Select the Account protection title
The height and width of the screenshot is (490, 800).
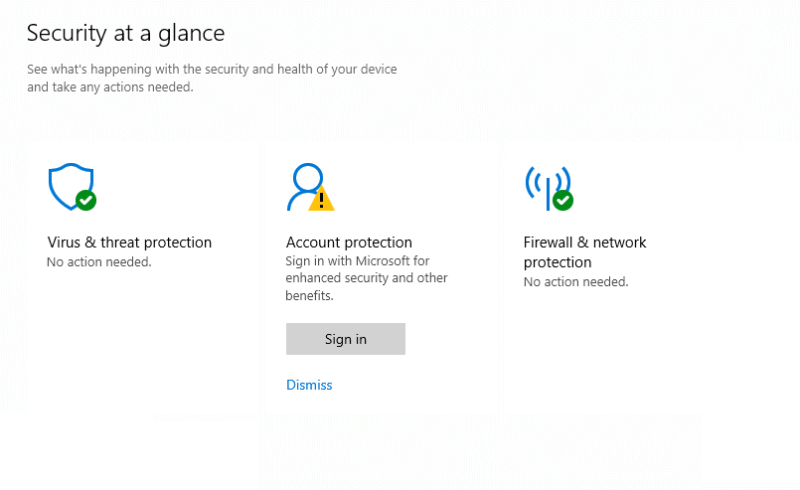(x=349, y=242)
